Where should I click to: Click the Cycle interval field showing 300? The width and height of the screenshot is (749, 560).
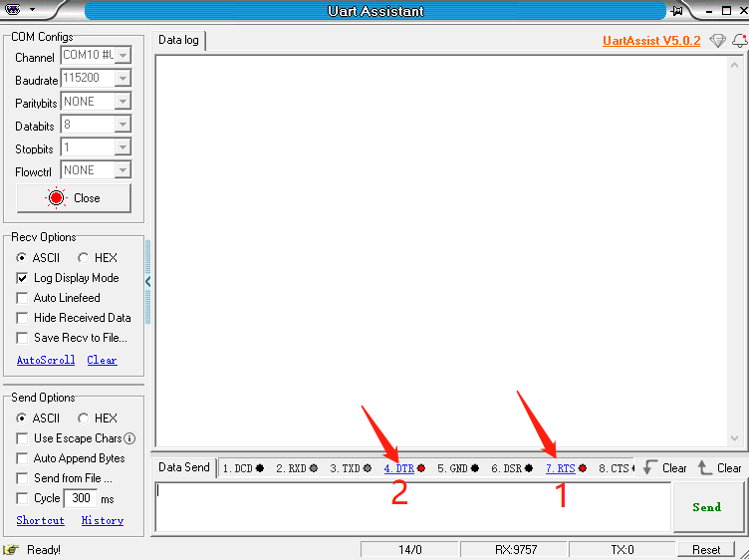[81, 498]
